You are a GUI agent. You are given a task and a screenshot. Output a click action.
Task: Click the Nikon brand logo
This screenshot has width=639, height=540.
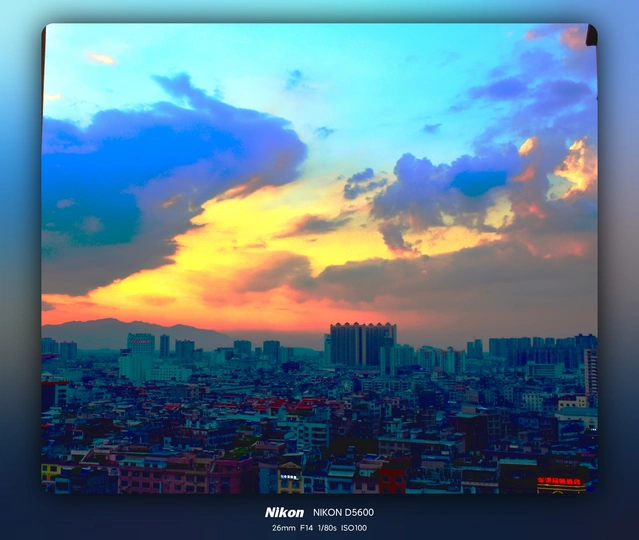[284, 512]
